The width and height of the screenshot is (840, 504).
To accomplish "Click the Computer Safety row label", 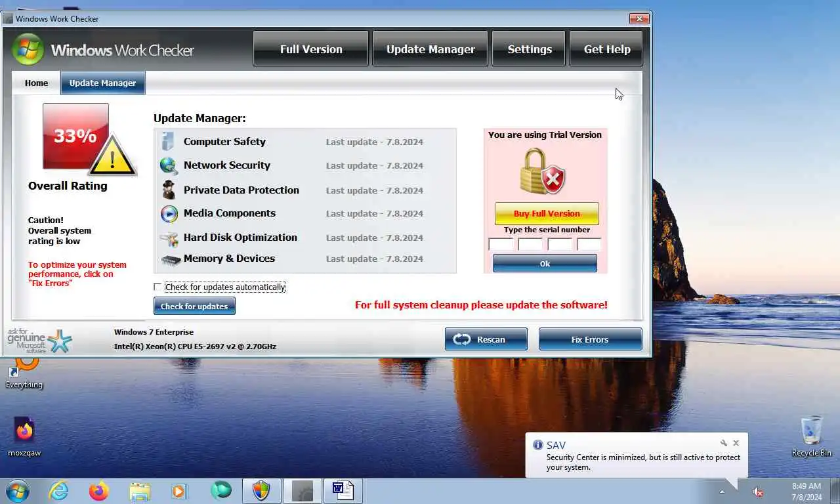I will pyautogui.click(x=224, y=142).
